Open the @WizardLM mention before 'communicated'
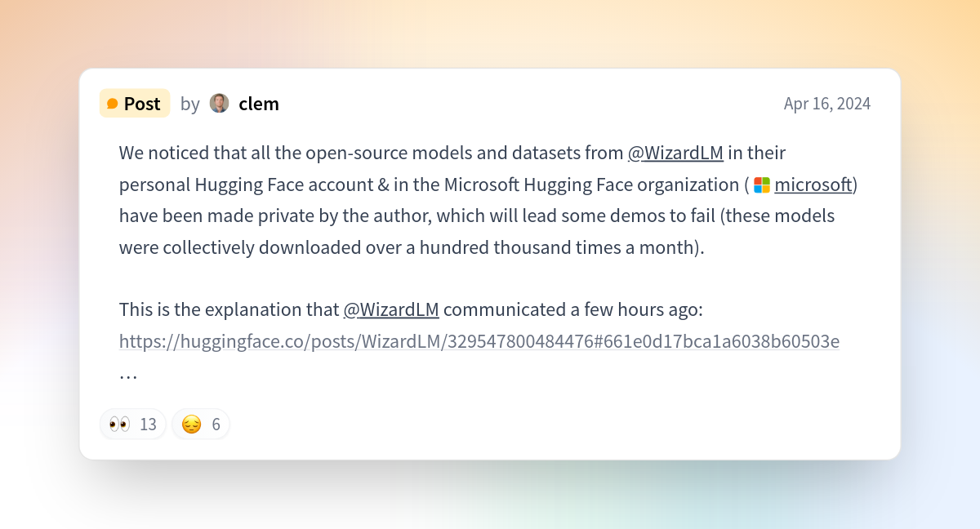980x529 pixels. [391, 310]
